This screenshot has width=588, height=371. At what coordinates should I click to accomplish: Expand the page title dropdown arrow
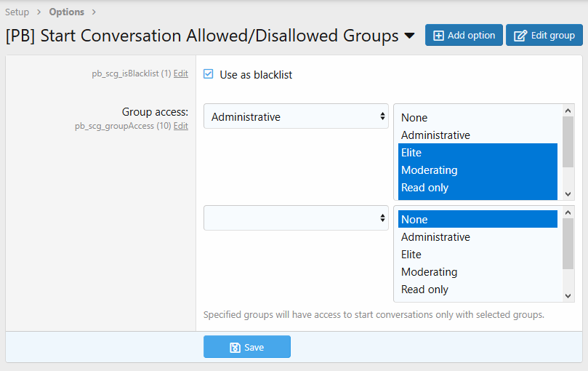coord(410,36)
